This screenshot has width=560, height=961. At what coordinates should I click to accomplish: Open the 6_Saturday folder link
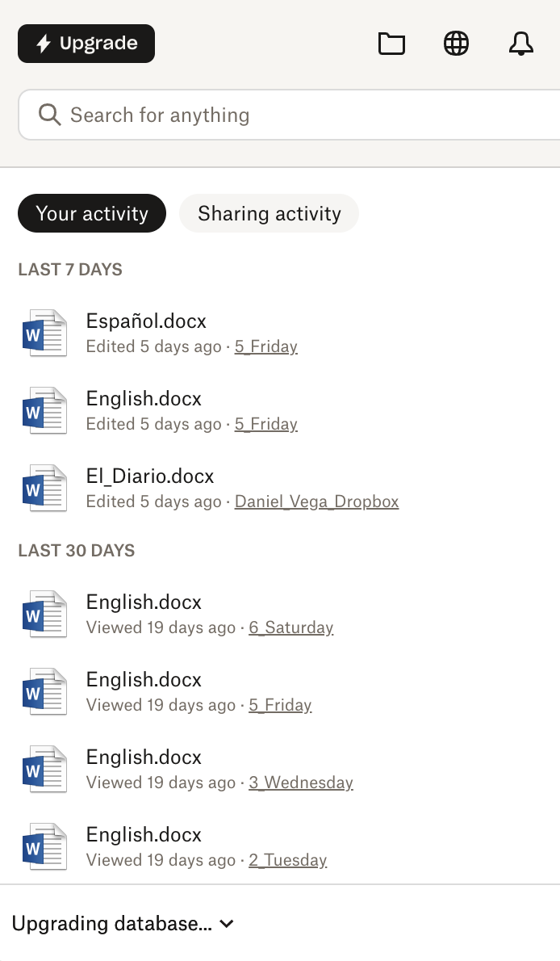[x=290, y=627]
